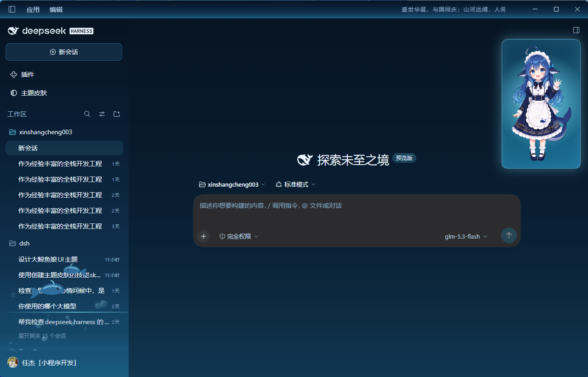588x377 pixels.
Task: Toggle the right side panel icon
Action: (x=576, y=30)
